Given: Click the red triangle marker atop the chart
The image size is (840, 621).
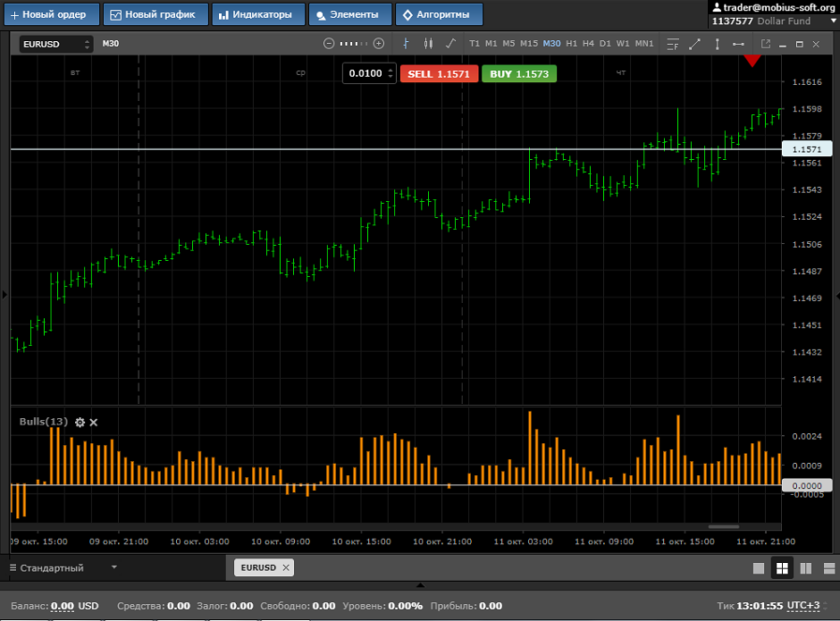Looking at the screenshot, I should 752,60.
